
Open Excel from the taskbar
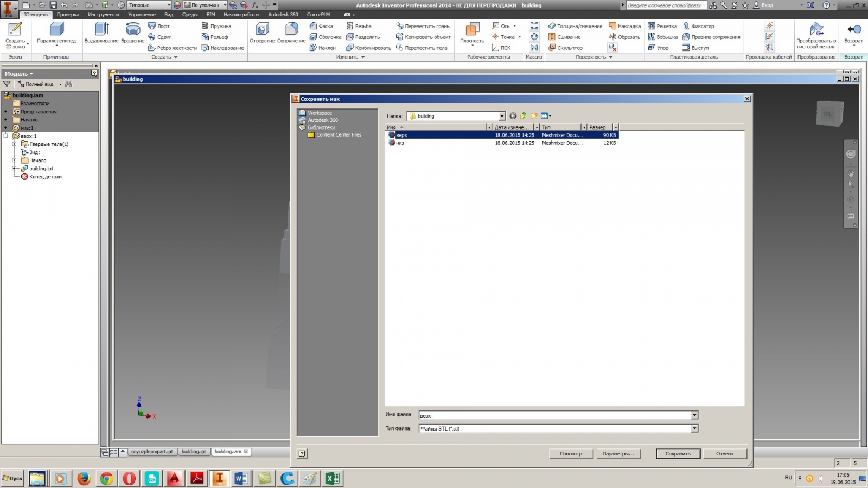tap(333, 478)
